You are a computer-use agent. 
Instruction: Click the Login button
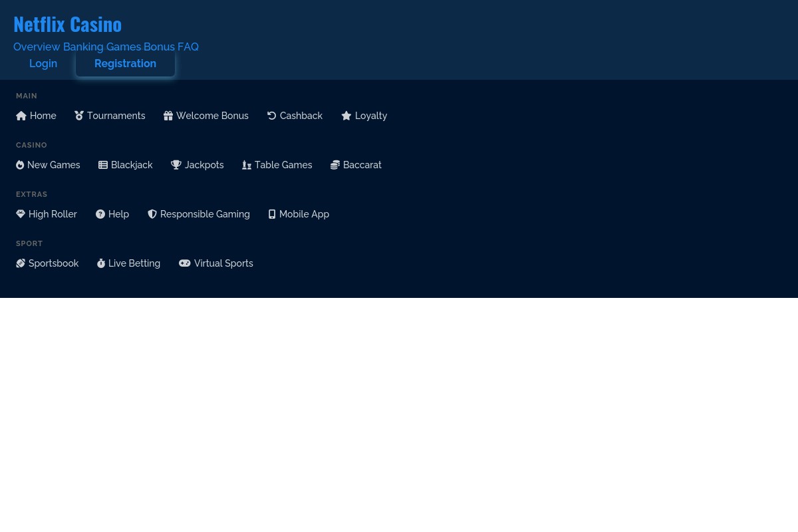pyautogui.click(x=43, y=64)
